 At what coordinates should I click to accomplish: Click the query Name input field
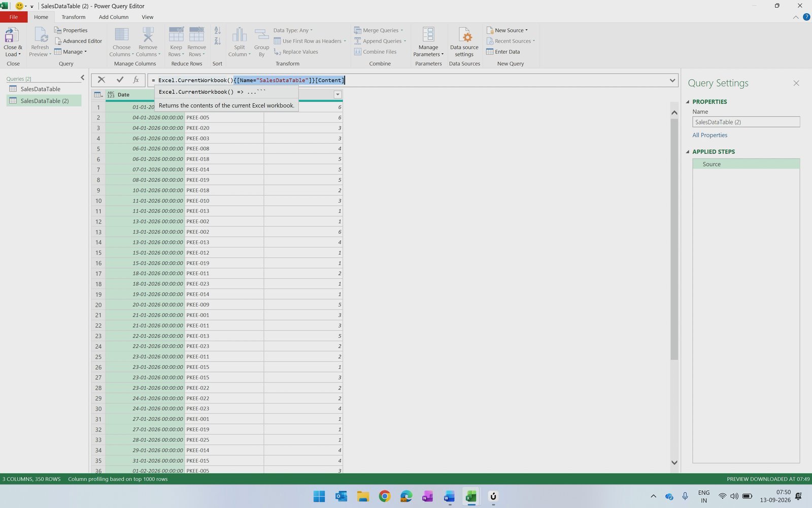[x=746, y=122]
